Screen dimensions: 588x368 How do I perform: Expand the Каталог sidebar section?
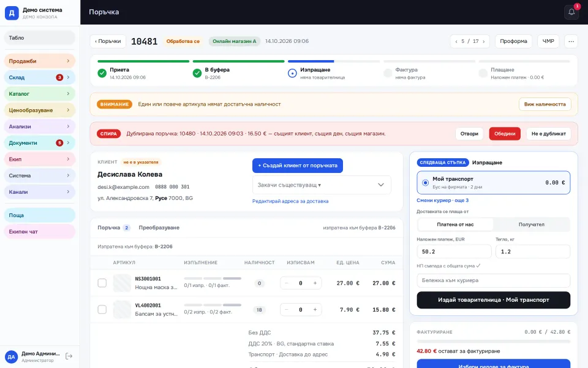coord(39,94)
